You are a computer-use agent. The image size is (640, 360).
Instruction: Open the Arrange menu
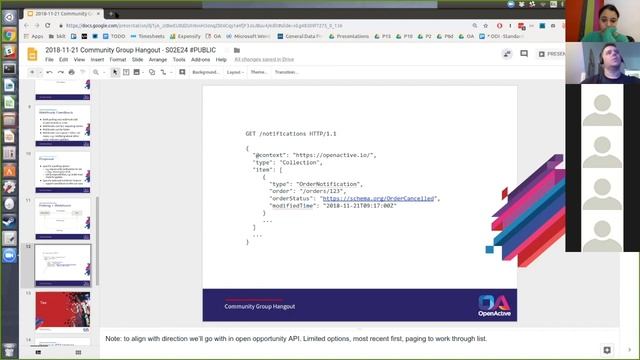click(x=158, y=60)
